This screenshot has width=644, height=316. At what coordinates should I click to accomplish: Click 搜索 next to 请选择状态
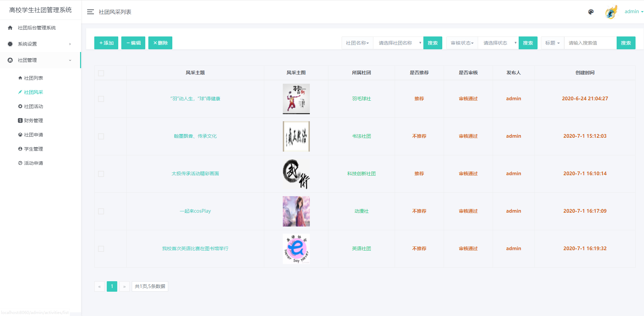click(528, 43)
